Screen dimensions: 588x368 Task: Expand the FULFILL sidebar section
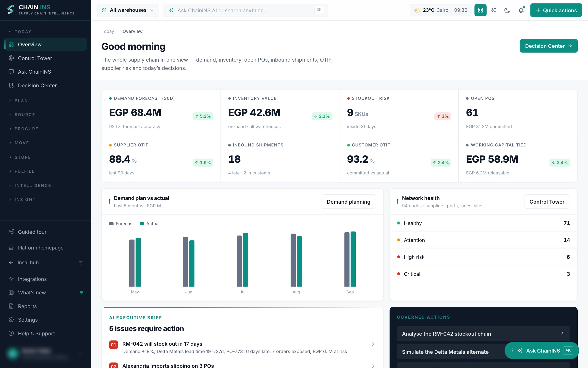click(x=22, y=171)
